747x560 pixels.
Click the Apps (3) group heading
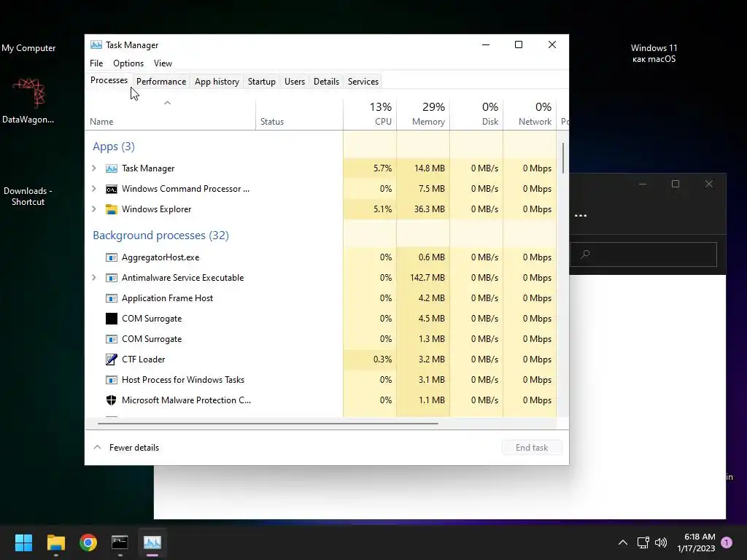113,146
